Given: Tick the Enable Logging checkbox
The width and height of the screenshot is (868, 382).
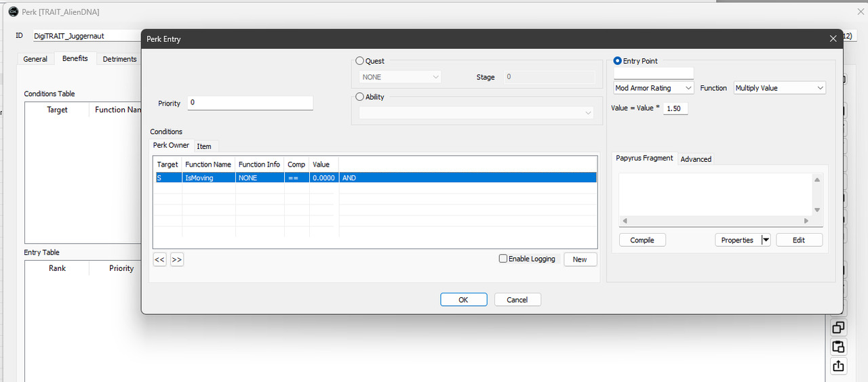Looking at the screenshot, I should pyautogui.click(x=503, y=259).
